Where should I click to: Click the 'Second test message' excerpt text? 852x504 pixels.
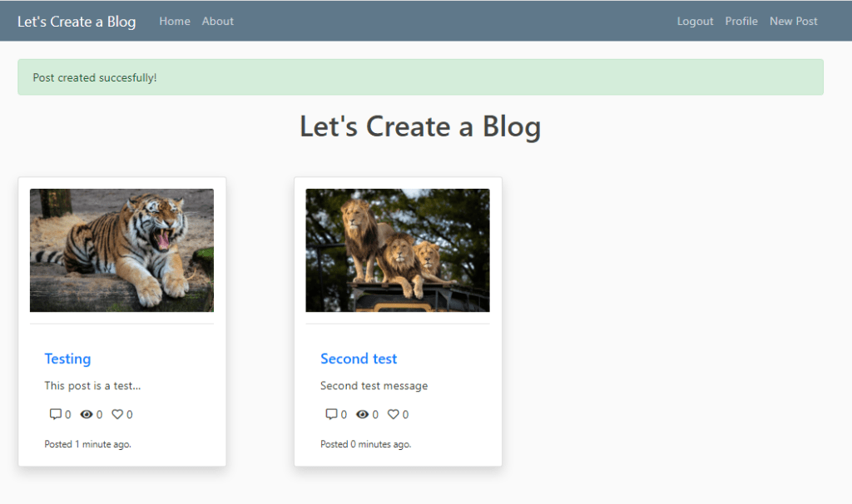tap(374, 386)
